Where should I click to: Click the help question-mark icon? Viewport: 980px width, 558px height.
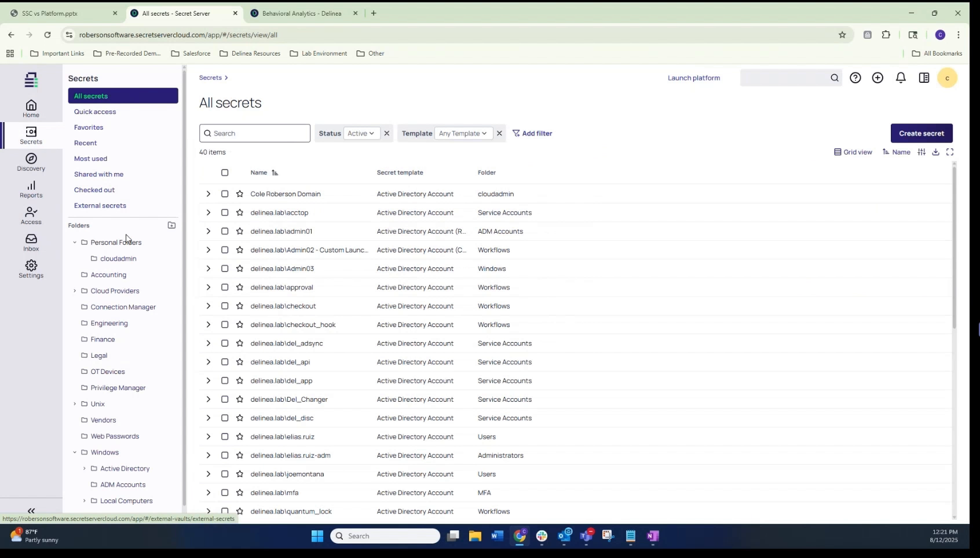855,78
